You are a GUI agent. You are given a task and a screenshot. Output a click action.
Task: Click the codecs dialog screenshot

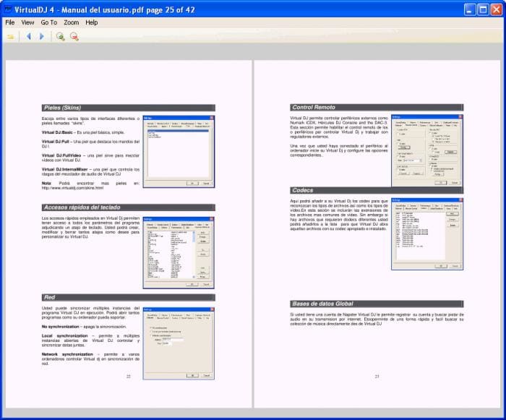pos(427,234)
